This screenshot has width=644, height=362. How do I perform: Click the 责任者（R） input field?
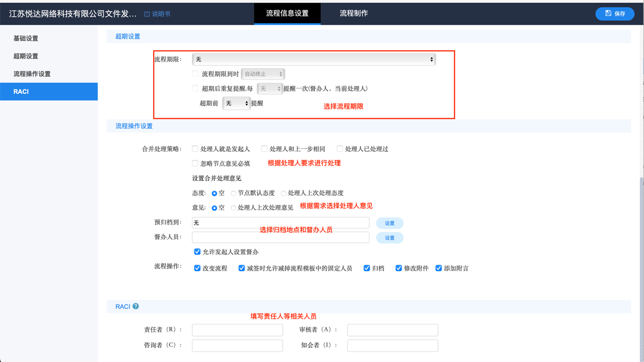click(237, 330)
